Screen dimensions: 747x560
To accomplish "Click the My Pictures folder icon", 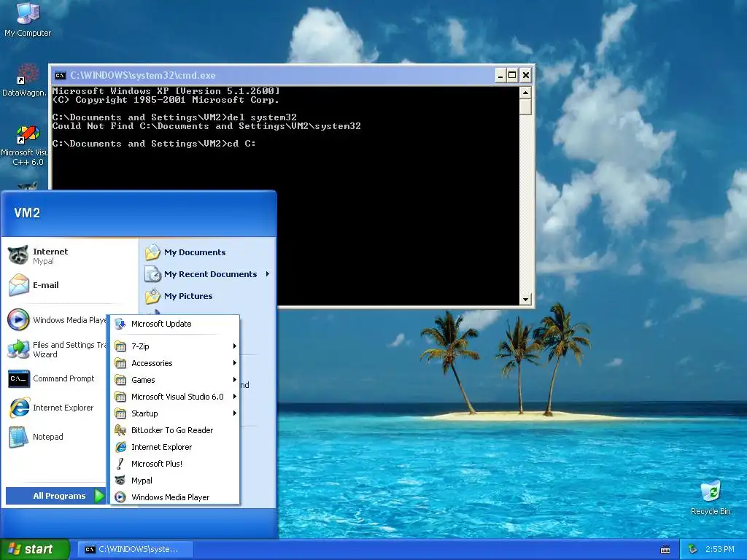I will (153, 296).
